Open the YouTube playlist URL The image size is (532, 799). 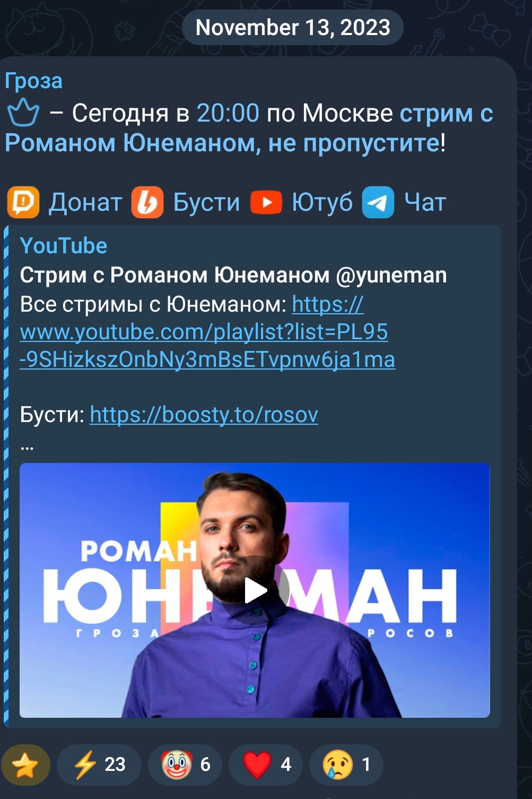coord(207,332)
